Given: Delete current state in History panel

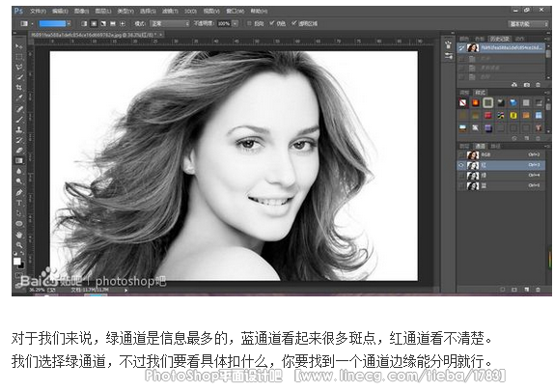Looking at the screenshot, I should click(x=539, y=85).
